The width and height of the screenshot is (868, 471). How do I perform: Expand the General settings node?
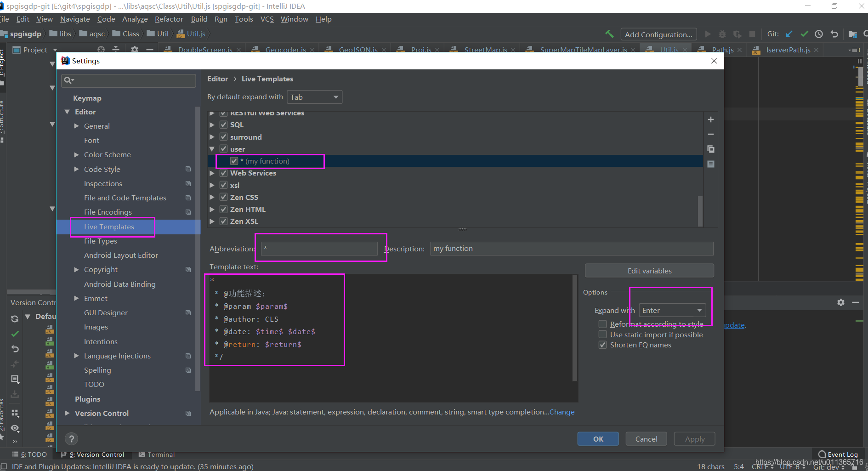pos(76,126)
